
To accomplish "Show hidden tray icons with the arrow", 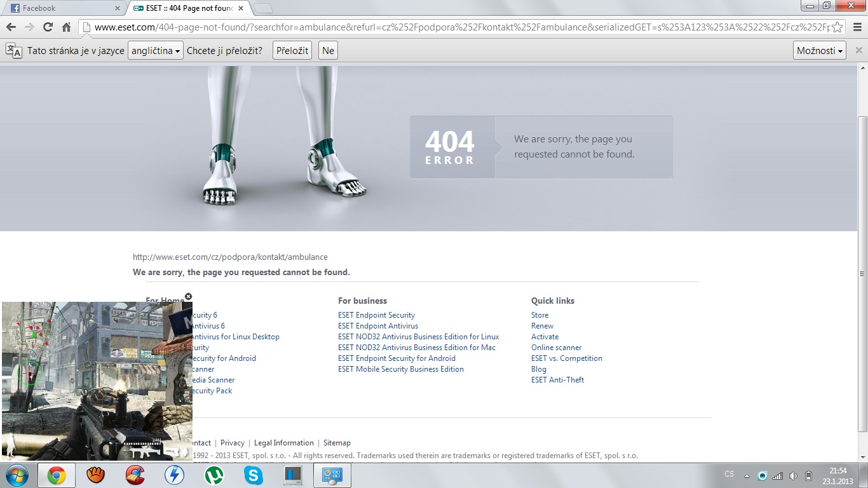I will pyautogui.click(x=746, y=475).
